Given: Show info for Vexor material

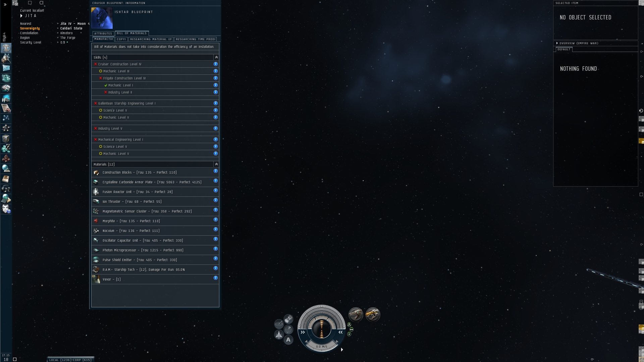Looking at the screenshot, I should (216, 278).
